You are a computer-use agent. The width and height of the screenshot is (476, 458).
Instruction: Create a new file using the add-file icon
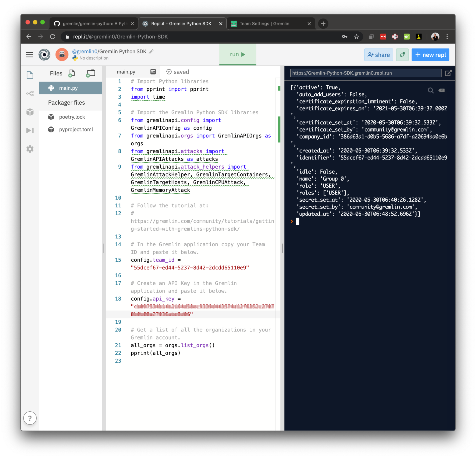click(x=72, y=73)
